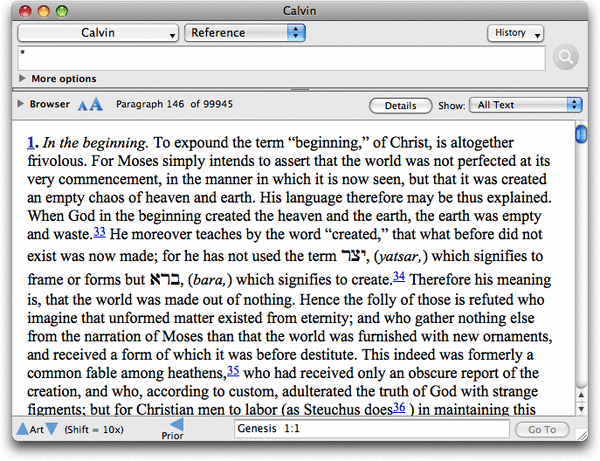Viewport: 600px width, 461px height.
Task: Open the Calvin module dropdown
Action: (x=98, y=33)
